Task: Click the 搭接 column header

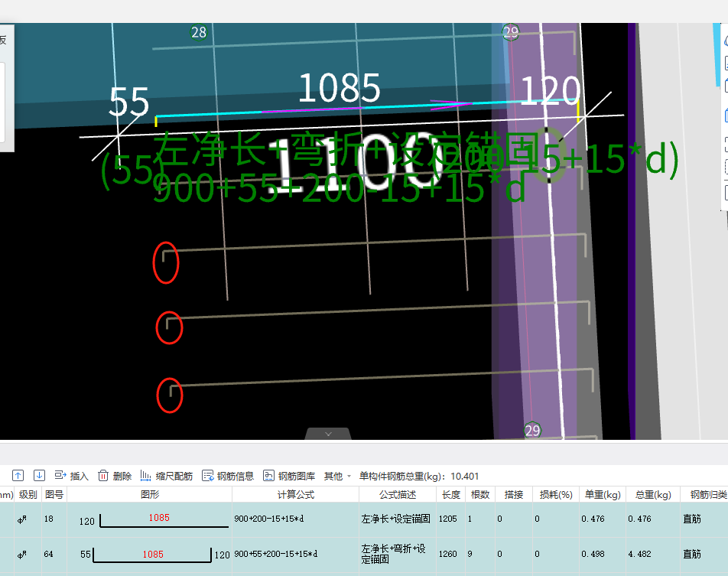Action: [x=514, y=494]
